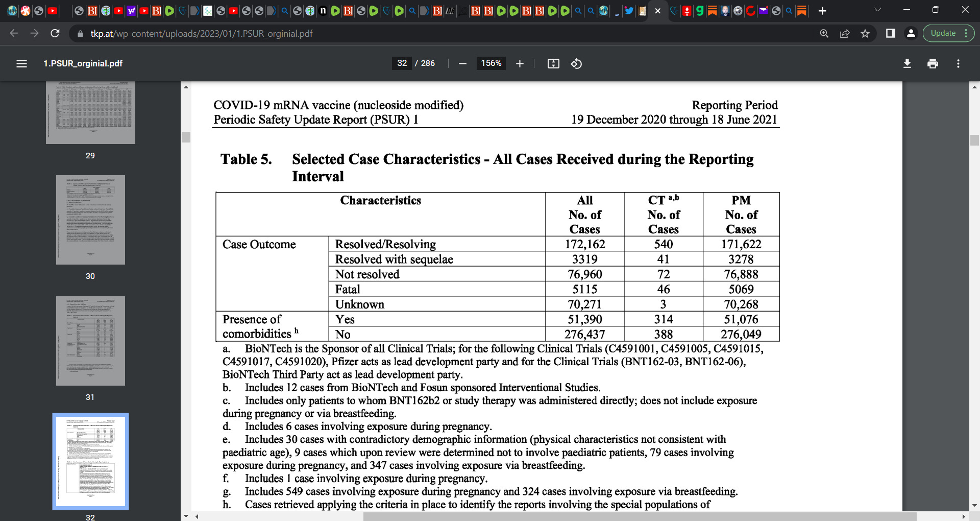Select highlighted page 32 thumbnail
The image size is (980, 521).
pos(90,461)
